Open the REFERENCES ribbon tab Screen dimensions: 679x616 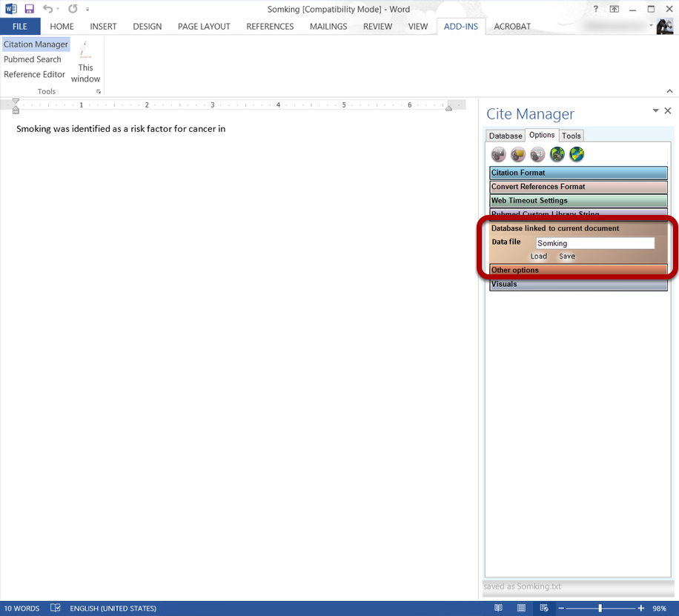tap(270, 27)
